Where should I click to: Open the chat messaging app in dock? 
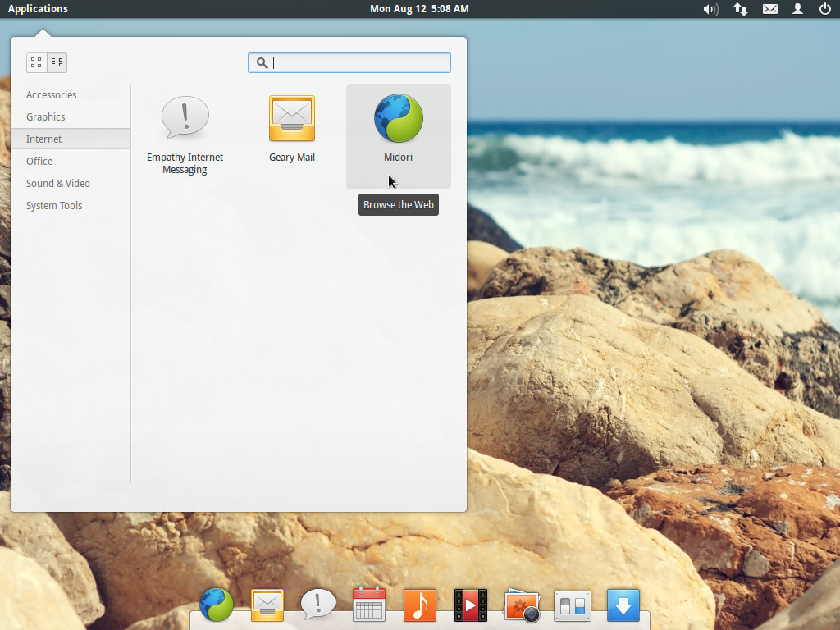click(317, 605)
